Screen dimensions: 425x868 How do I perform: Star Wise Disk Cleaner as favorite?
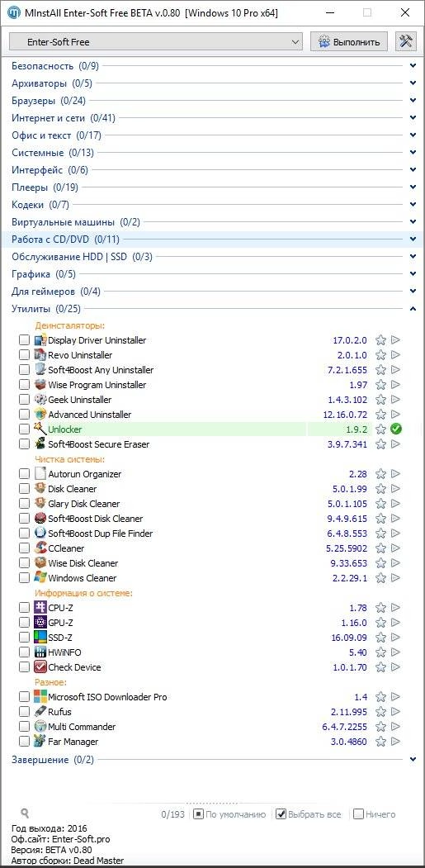tap(380, 563)
